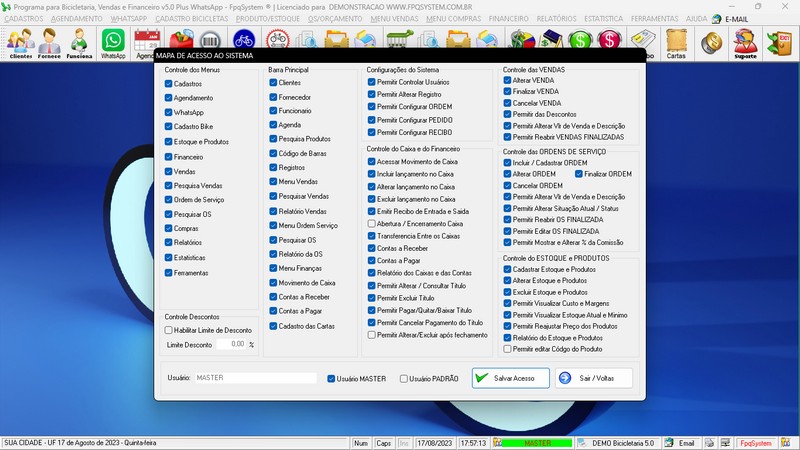This screenshot has height=450, width=800.
Task: Expand the FERRAMENTAS menu
Action: [x=655, y=19]
